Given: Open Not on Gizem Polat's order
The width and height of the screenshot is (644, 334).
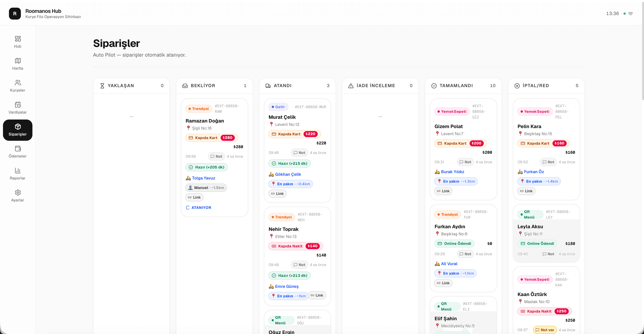Looking at the screenshot, I should 465,162.
